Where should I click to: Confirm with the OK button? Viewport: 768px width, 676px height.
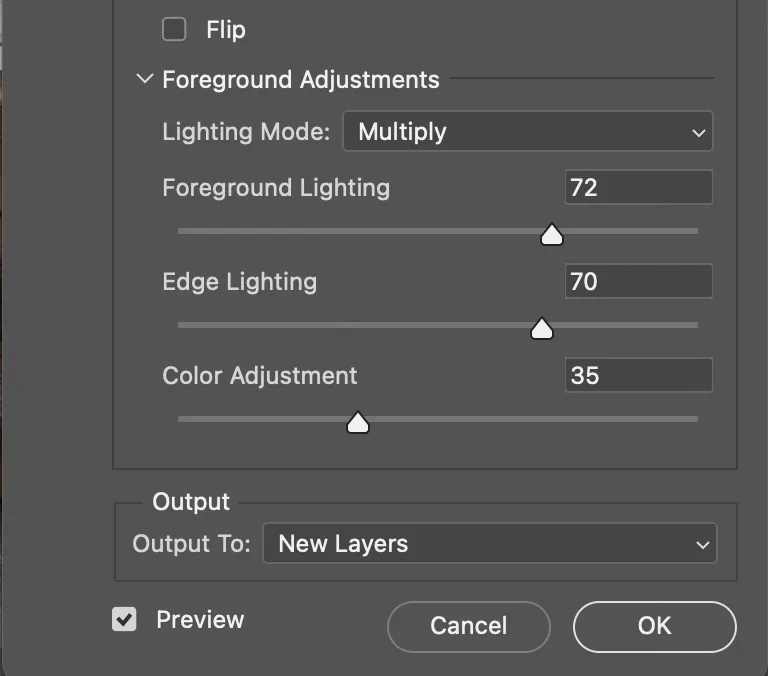(x=654, y=626)
